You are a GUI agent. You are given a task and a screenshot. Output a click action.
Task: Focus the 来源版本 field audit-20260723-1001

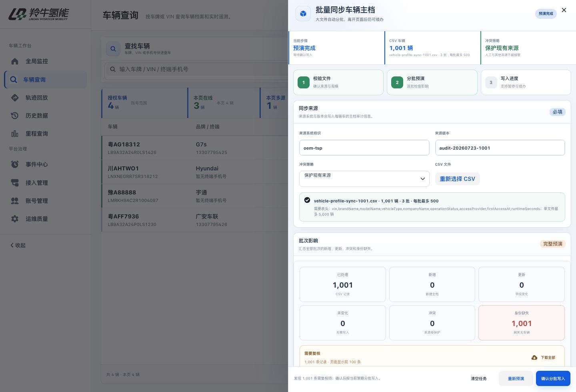tap(500, 148)
